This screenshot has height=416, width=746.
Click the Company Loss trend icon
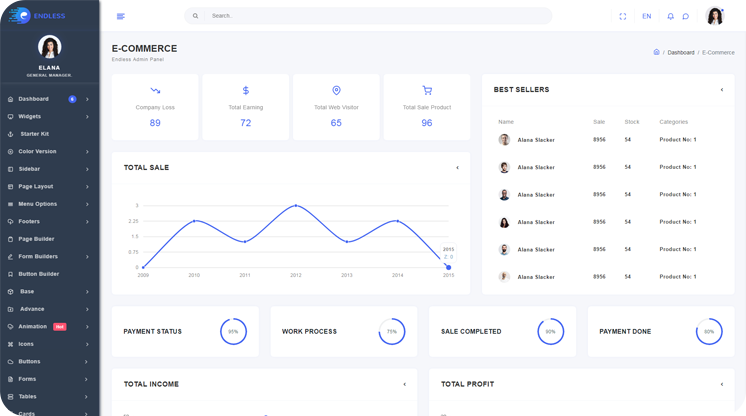click(x=155, y=90)
